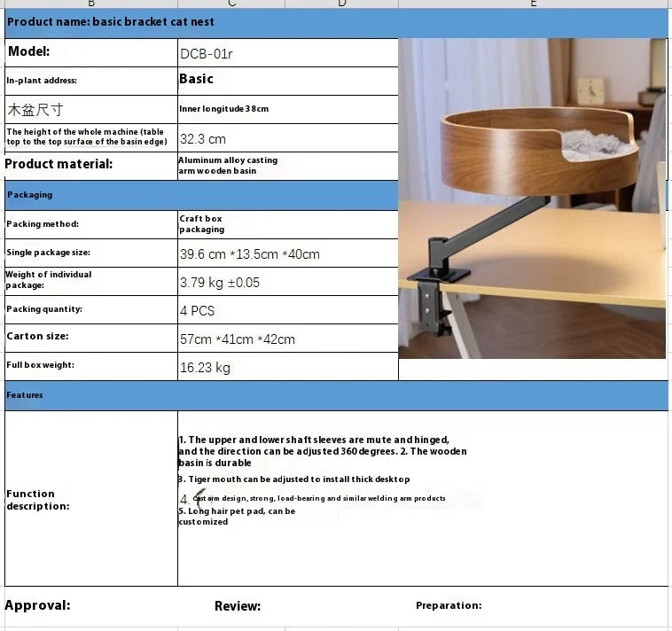Select the Function description label cell

pyautogui.click(x=90, y=499)
